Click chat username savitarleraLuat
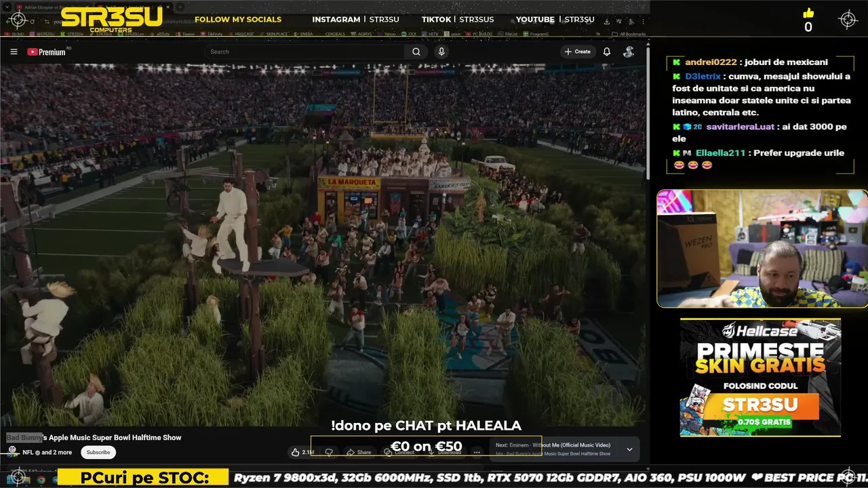Image resolution: width=868 pixels, height=488 pixels. 740,127
